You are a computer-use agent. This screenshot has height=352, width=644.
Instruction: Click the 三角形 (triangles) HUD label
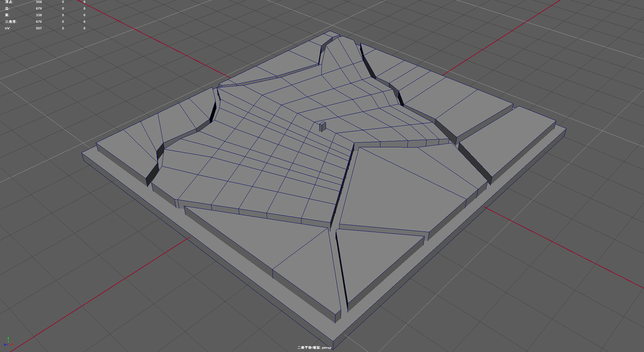click(11, 21)
